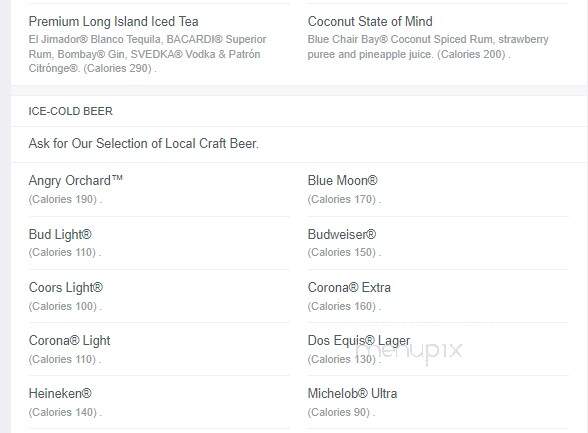This screenshot has height=433, width=588.
Task: Click Heineken calories 140 text
Action: [x=65, y=412]
